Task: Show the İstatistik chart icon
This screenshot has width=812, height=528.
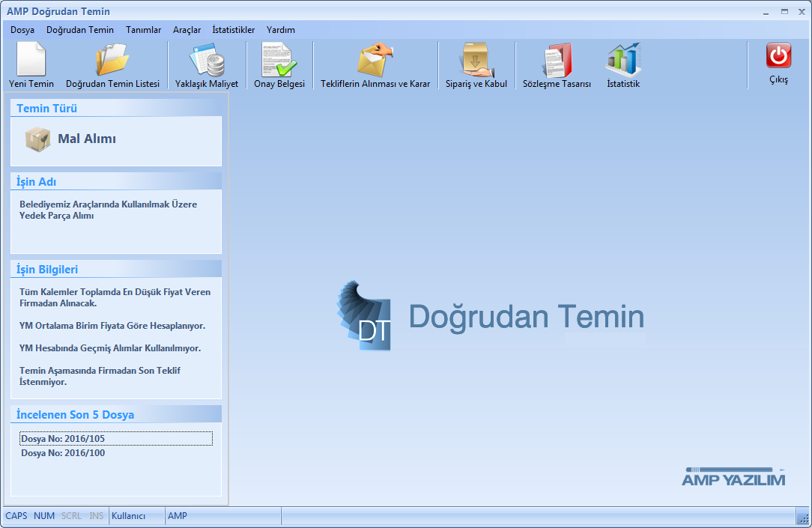Action: click(623, 60)
